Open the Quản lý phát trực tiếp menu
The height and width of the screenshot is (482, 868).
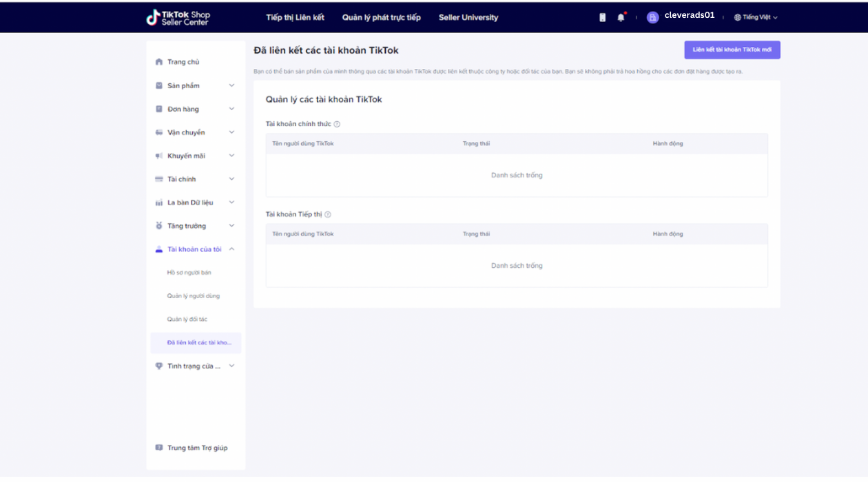[382, 17]
